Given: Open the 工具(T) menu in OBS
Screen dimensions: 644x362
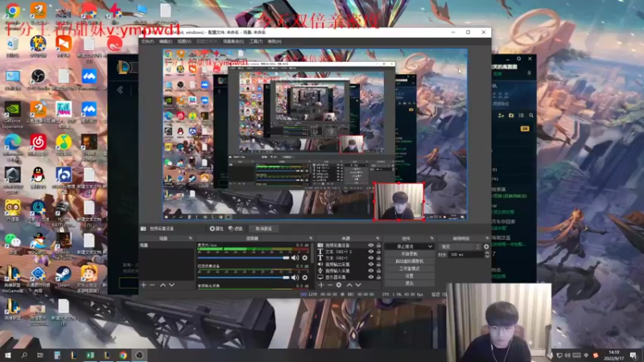Looking at the screenshot, I should click(256, 42).
